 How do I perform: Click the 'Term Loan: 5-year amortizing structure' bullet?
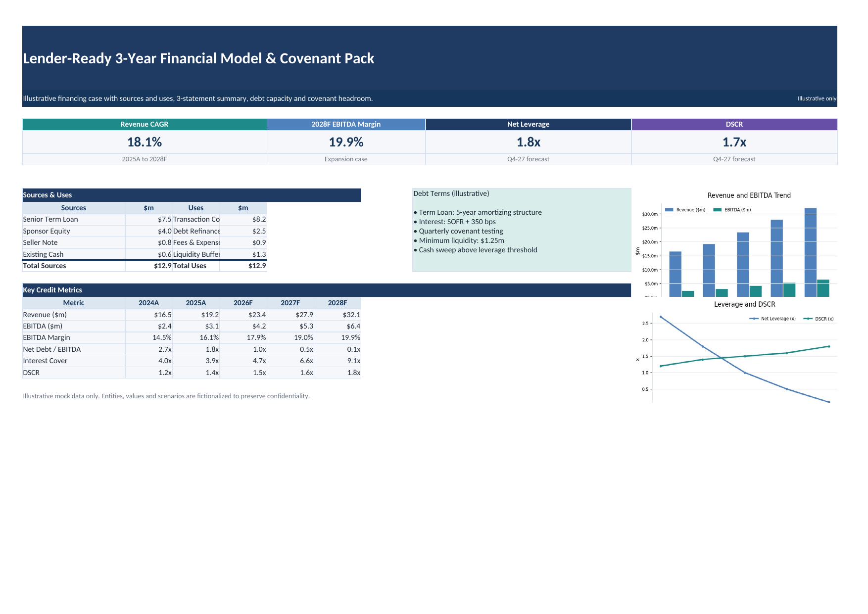(478, 212)
